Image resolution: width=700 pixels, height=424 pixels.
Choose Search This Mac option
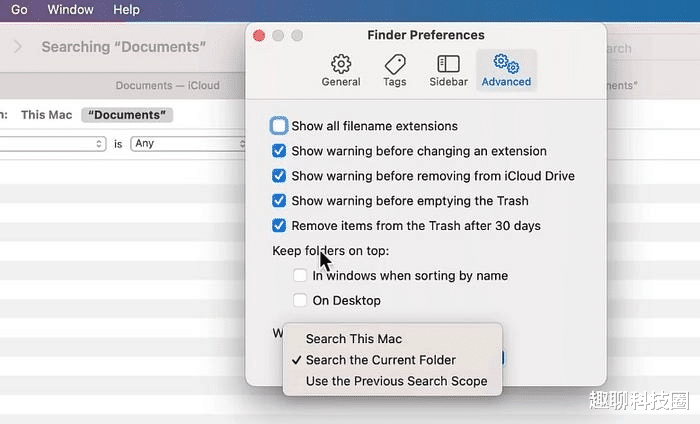coord(392,339)
